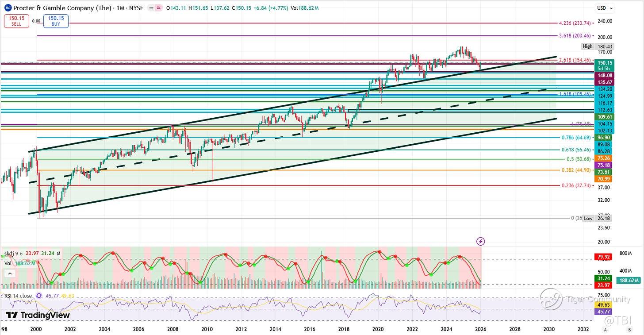Screen dimensions: 644x335
Task: Click the green 109.61 price label
Action: tap(605, 117)
